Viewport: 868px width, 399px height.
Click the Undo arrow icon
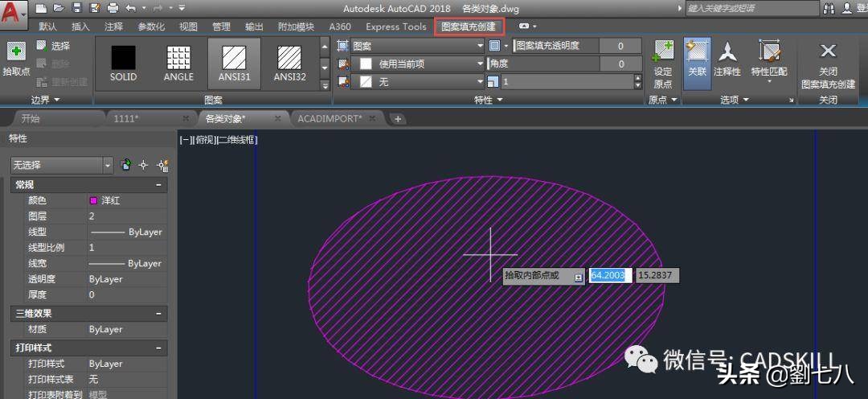coord(131,8)
